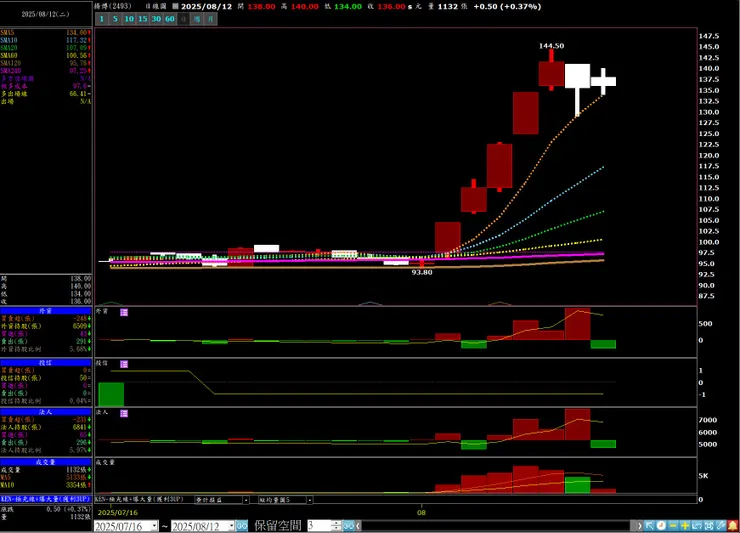Image resolution: width=740 pixels, height=533 pixels.
Task: Click the alert bell icon
Action: click(x=733, y=525)
